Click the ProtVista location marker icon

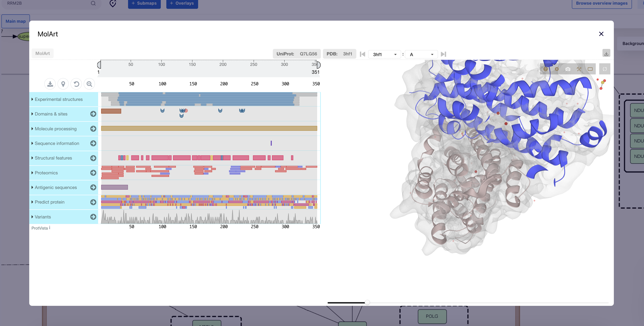coord(63,84)
